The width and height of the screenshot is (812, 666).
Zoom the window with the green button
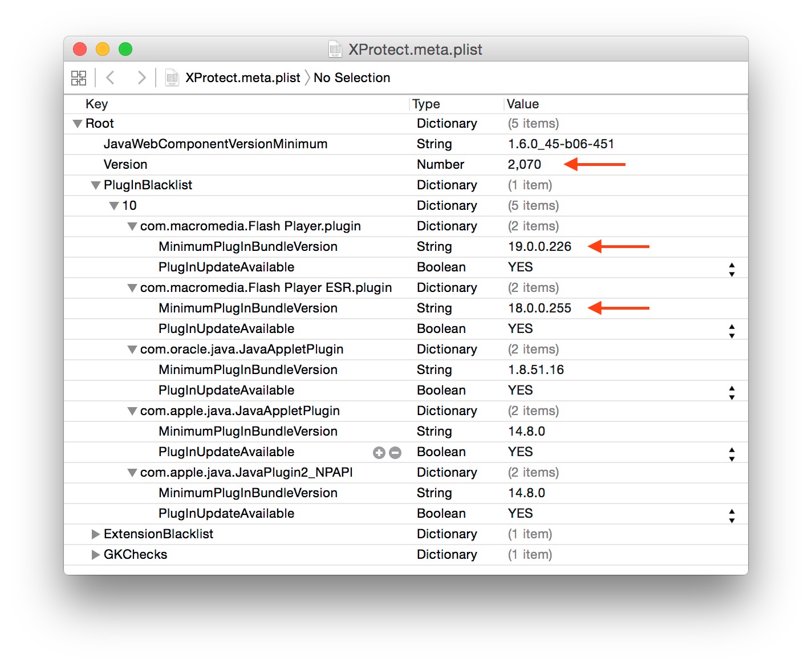pyautogui.click(x=125, y=50)
